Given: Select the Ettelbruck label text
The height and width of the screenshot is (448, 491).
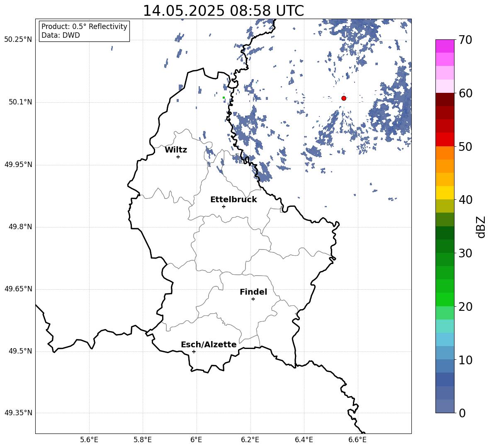Looking at the screenshot, I should click(x=233, y=200).
